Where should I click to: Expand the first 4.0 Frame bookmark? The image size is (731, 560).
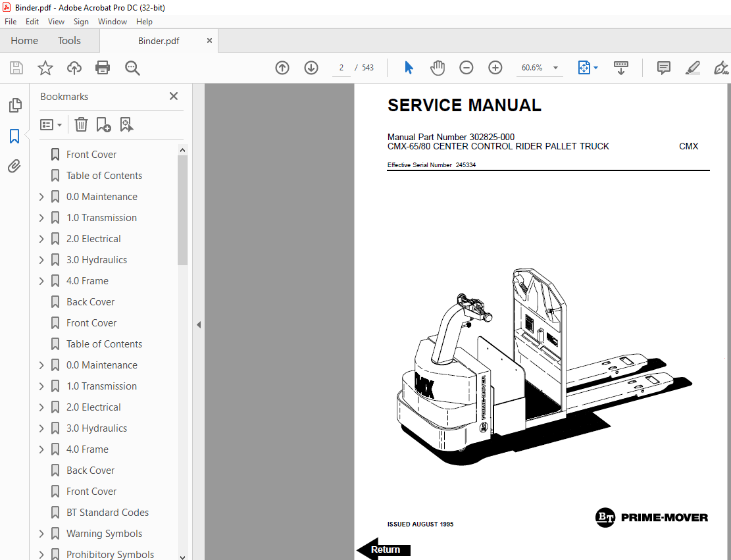41,281
